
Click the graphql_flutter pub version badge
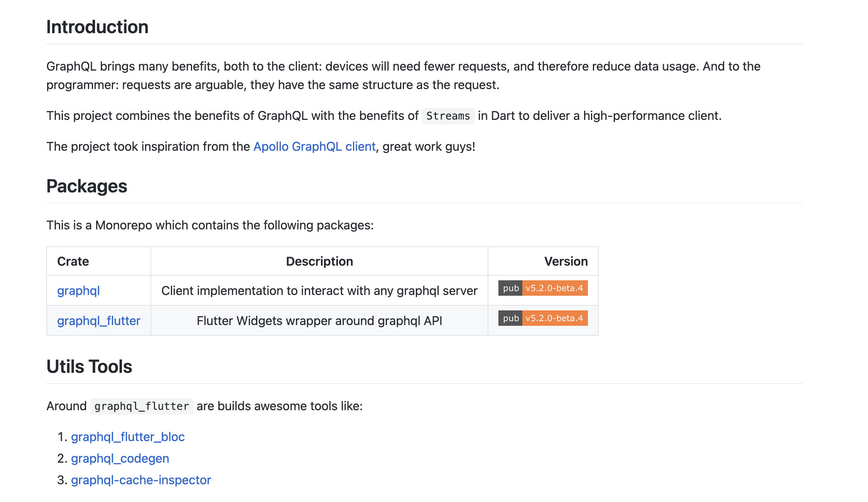click(x=543, y=318)
